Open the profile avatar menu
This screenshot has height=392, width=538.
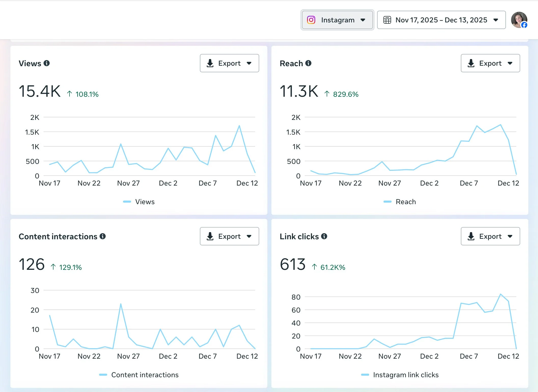(x=519, y=20)
